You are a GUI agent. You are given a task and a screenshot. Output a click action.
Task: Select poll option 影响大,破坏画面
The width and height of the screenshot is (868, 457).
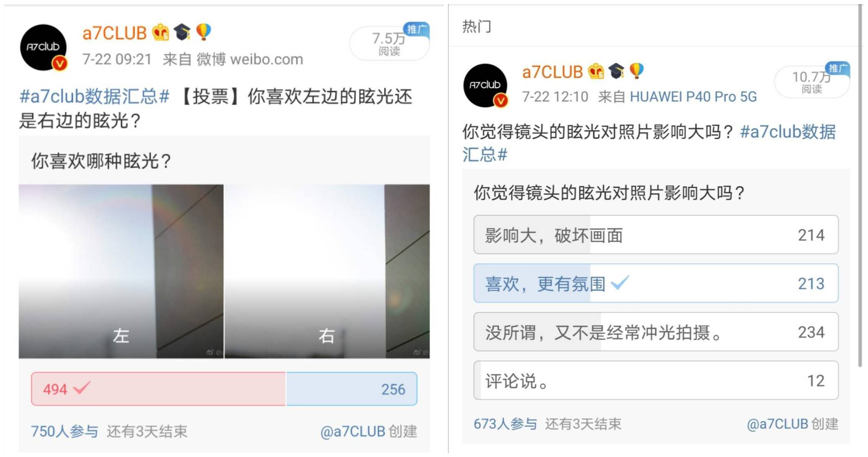[x=656, y=235]
